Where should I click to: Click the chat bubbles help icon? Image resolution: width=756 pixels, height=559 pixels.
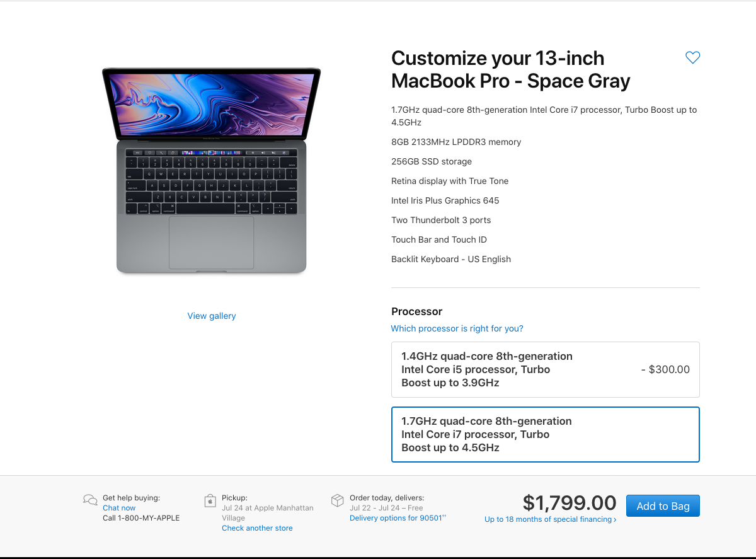[x=90, y=500]
